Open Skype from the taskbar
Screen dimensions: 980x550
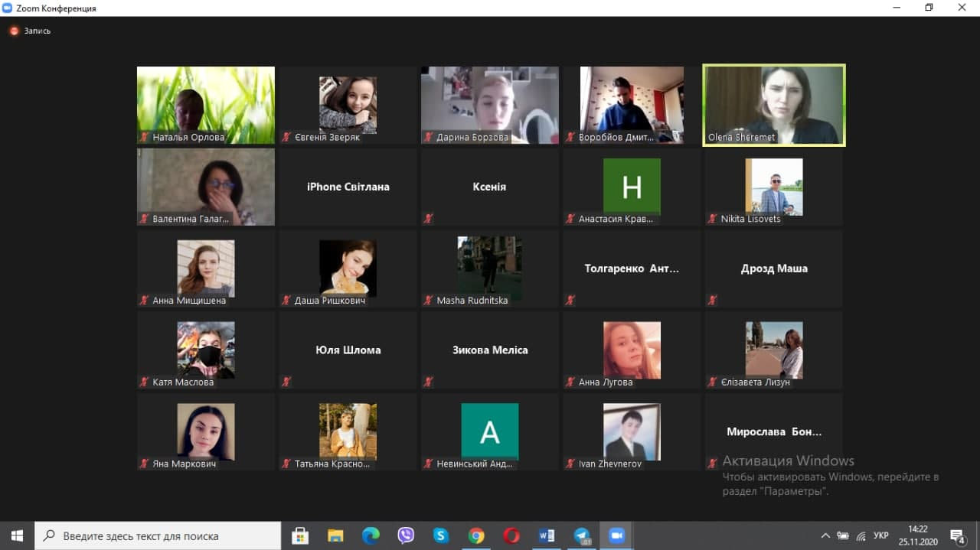pyautogui.click(x=440, y=535)
